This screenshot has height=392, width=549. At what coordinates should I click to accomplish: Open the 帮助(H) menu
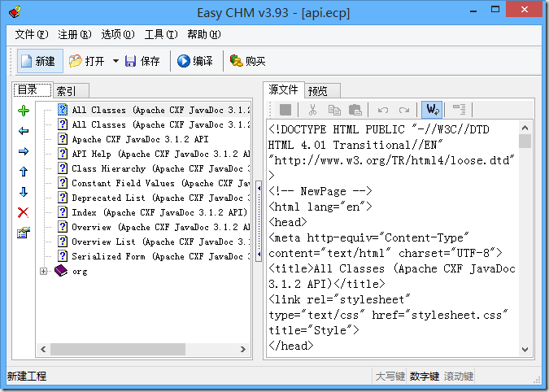pos(204,34)
